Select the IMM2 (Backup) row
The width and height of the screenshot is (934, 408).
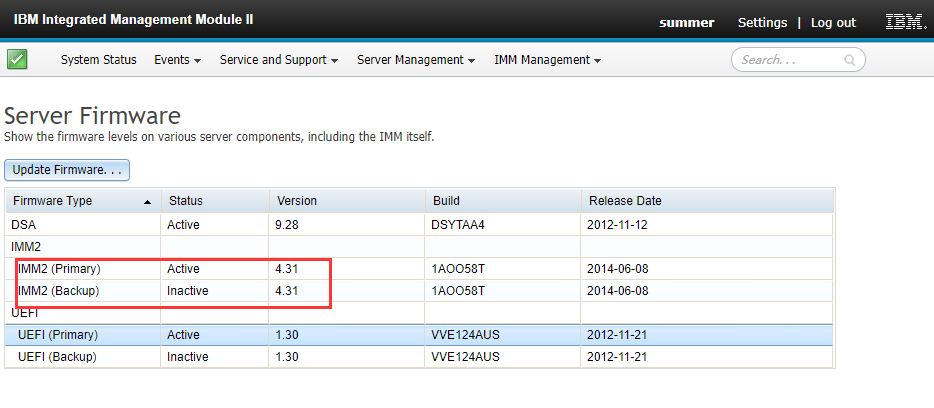coord(419,291)
